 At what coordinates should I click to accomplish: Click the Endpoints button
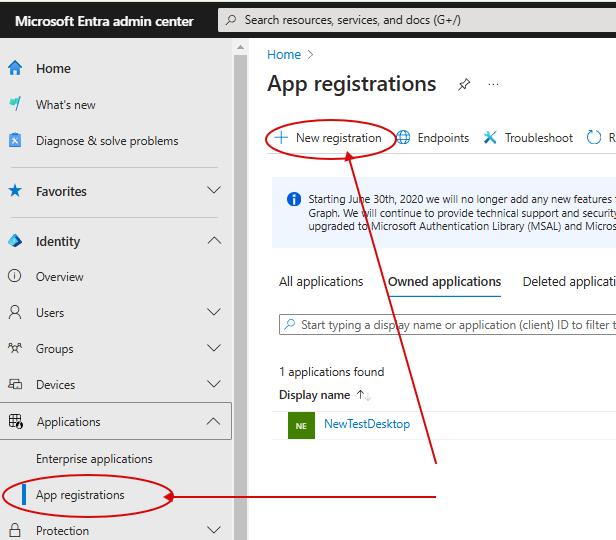point(433,137)
